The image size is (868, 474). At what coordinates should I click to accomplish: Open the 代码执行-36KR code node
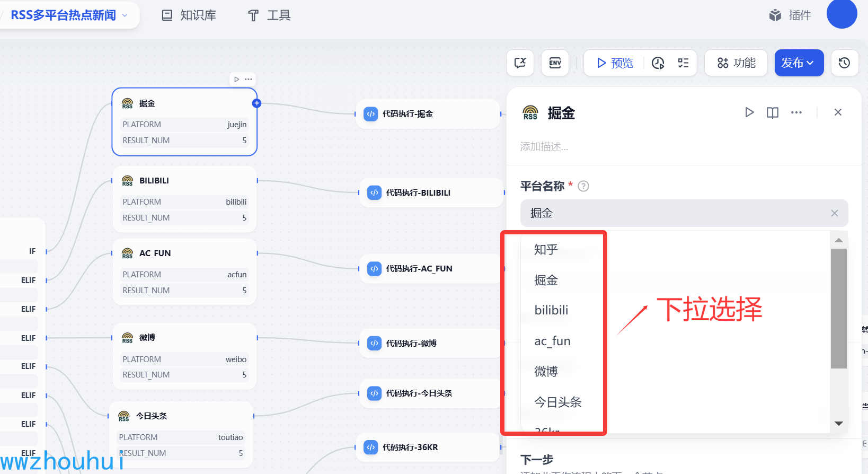pos(428,447)
